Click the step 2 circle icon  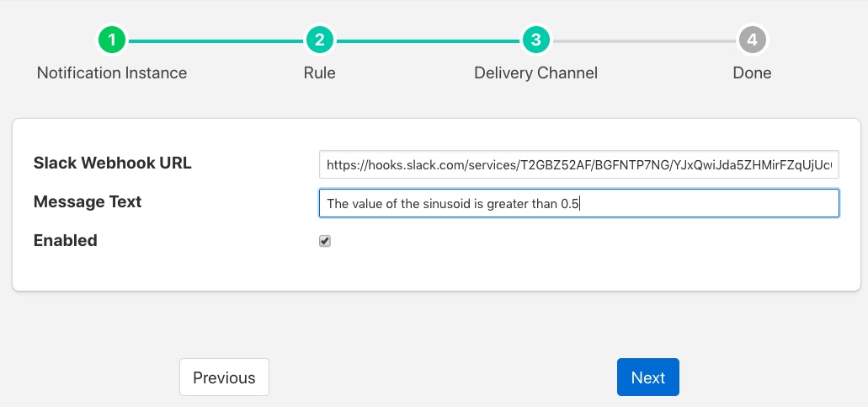pyautogui.click(x=319, y=40)
